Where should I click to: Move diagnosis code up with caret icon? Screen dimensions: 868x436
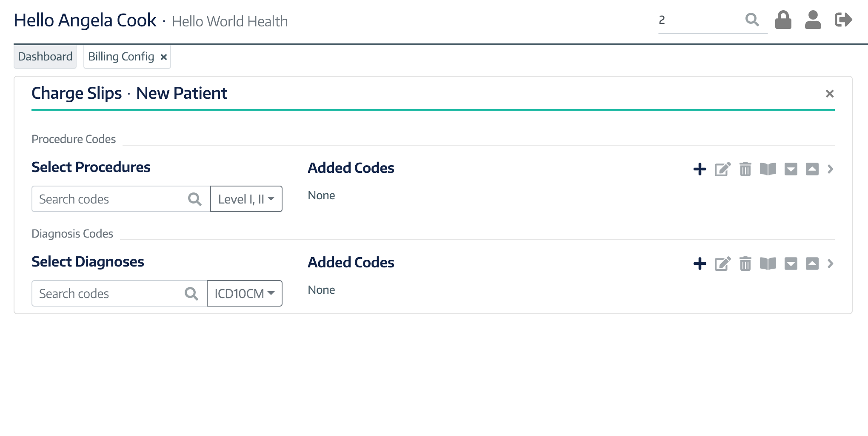(x=812, y=264)
